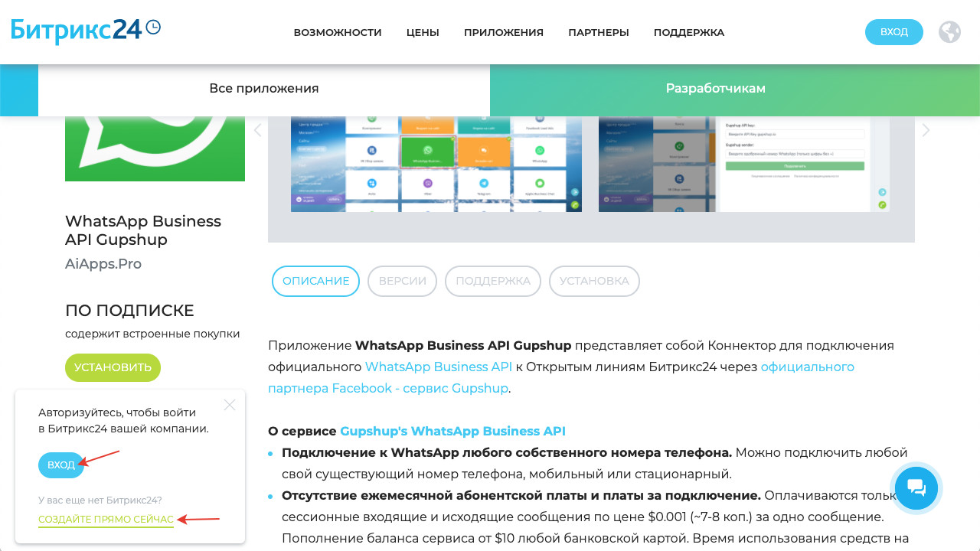Click the содержит встроенные покупки text
The height and width of the screenshot is (551, 980).
(x=152, y=334)
